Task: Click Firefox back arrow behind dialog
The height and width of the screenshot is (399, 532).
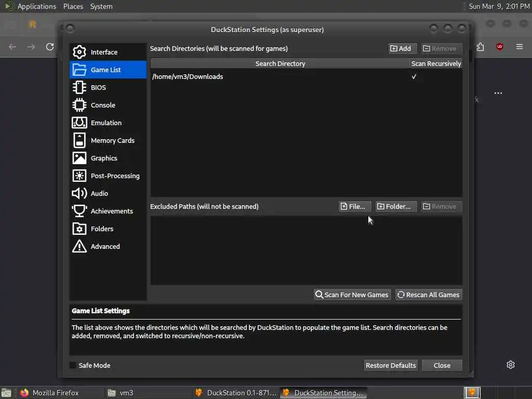Action: [12, 46]
